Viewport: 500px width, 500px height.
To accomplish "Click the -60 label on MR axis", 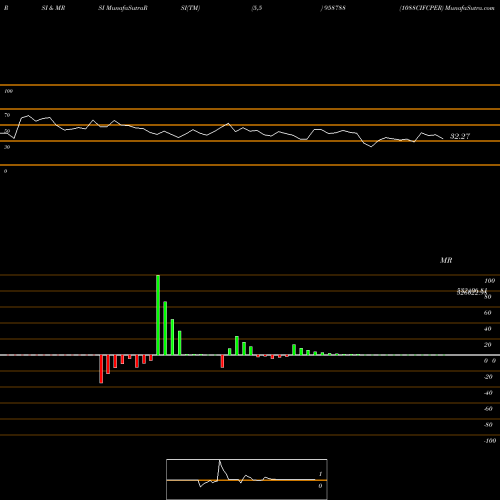I will click(488, 409).
